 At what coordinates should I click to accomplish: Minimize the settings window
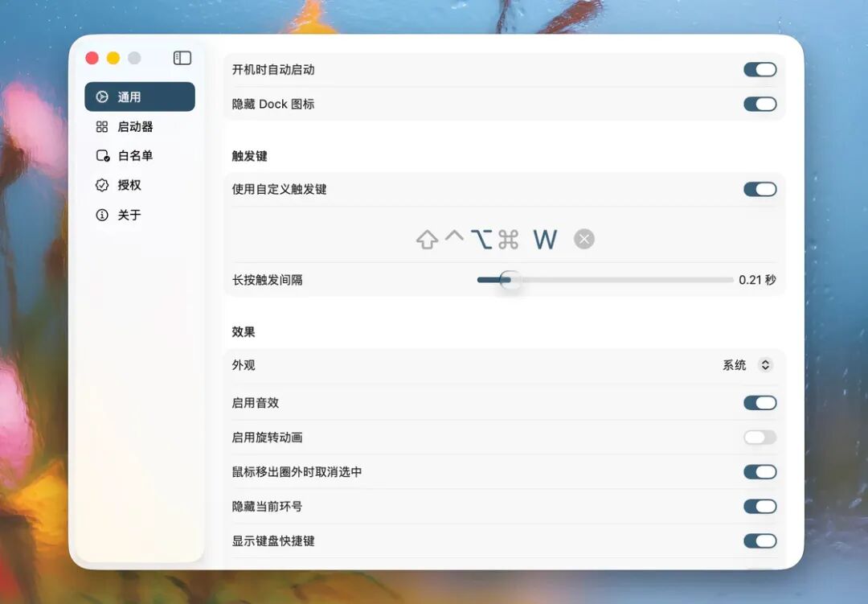113,58
